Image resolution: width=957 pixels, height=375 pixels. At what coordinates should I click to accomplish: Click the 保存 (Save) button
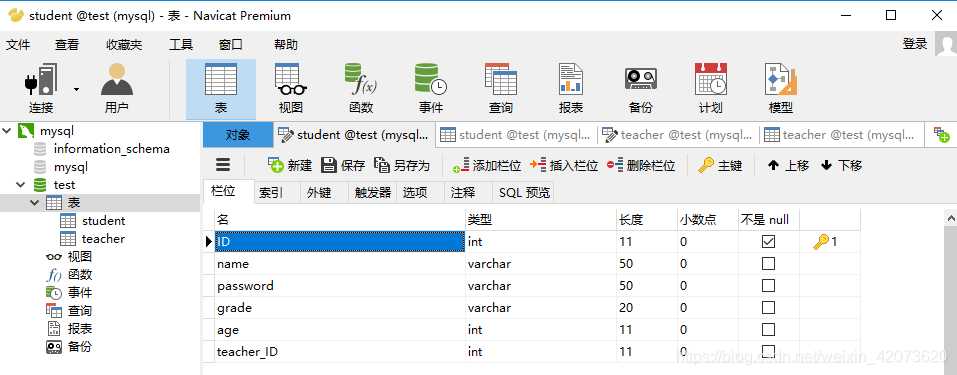coord(343,165)
